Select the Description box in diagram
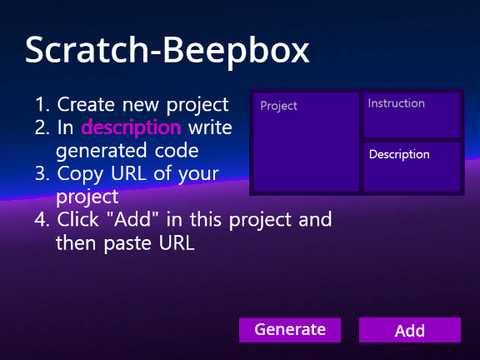Screen dimensions: 480x360 (x=412, y=167)
